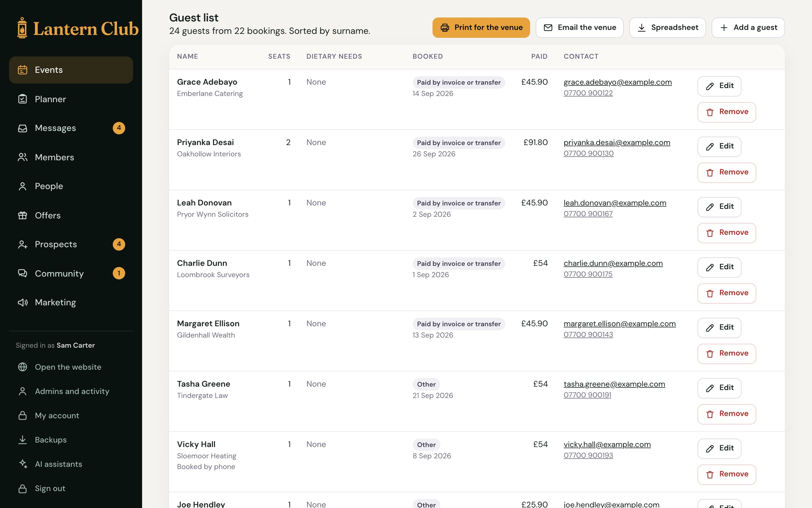Viewport: 812px width, 508px height.
Task: Open the messages unread count badge
Action: (x=119, y=128)
